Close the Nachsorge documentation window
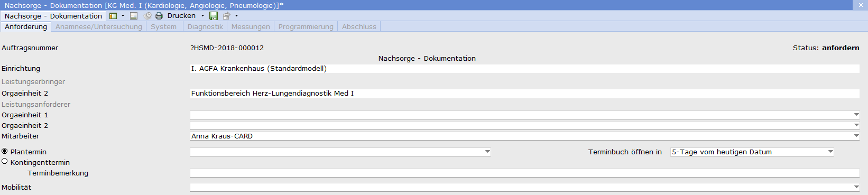Image resolution: width=868 pixels, height=195 pixels. point(861,5)
